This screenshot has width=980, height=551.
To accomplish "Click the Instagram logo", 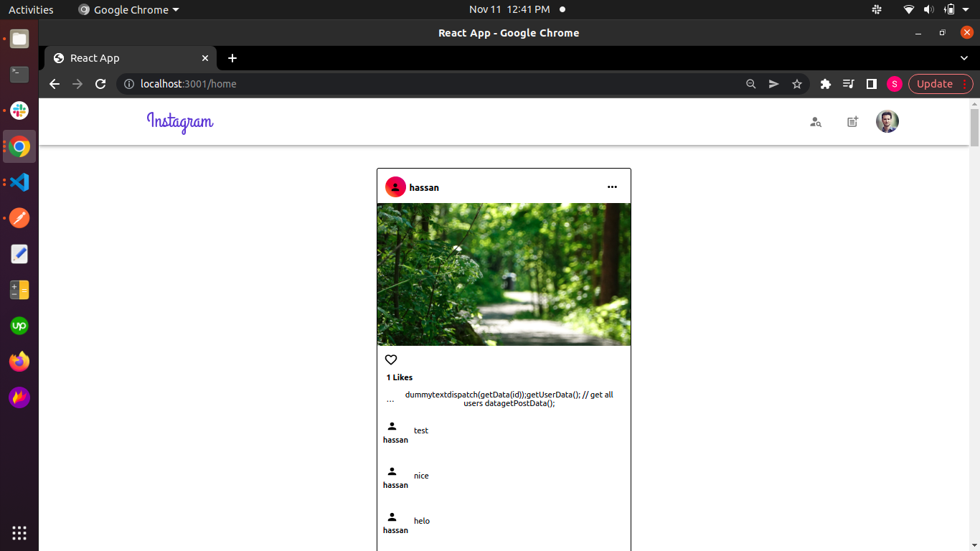I will 180,122.
